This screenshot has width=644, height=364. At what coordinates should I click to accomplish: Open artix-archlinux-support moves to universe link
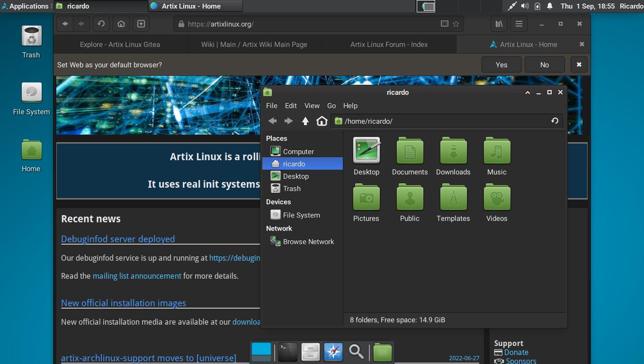click(149, 358)
